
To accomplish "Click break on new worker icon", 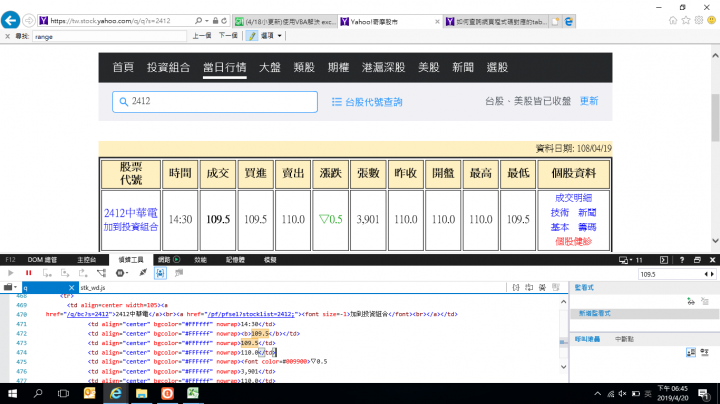I will click(x=101, y=273).
